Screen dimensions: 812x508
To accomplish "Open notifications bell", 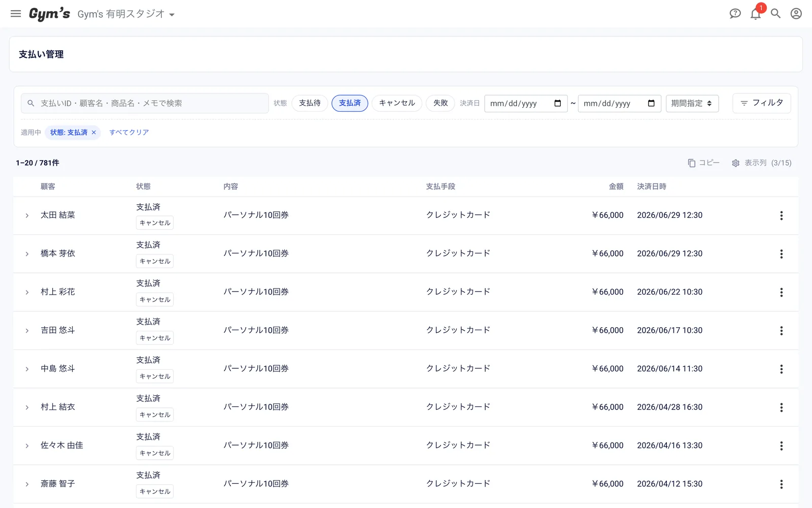I will [756, 14].
